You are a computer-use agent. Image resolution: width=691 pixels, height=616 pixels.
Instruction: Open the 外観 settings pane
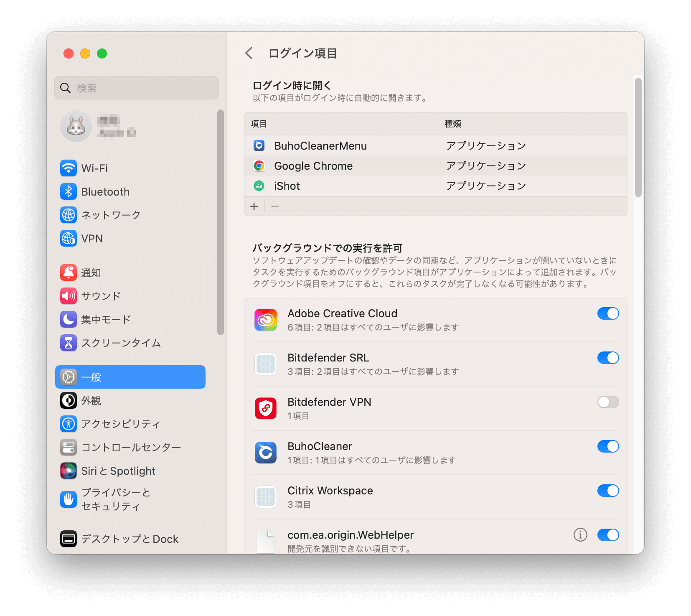click(130, 400)
